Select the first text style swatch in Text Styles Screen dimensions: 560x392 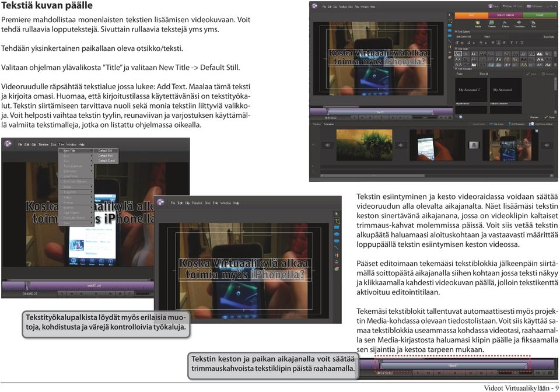(x=459, y=54)
